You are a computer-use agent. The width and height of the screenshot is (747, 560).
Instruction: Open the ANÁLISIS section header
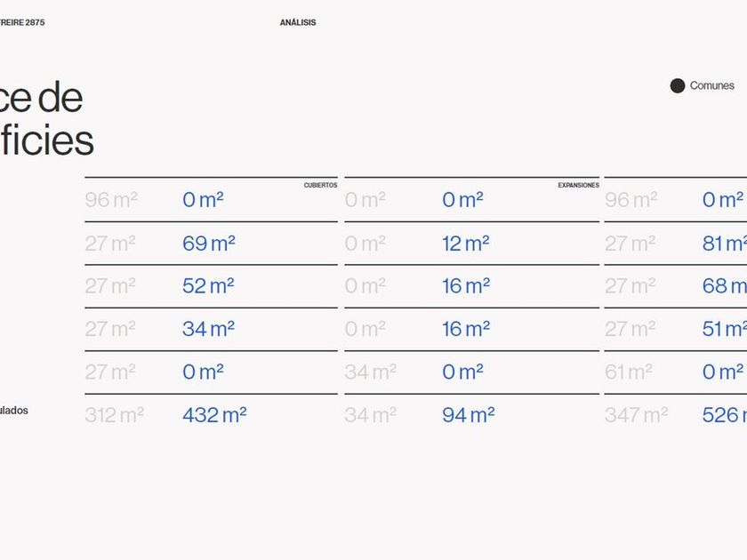[298, 23]
